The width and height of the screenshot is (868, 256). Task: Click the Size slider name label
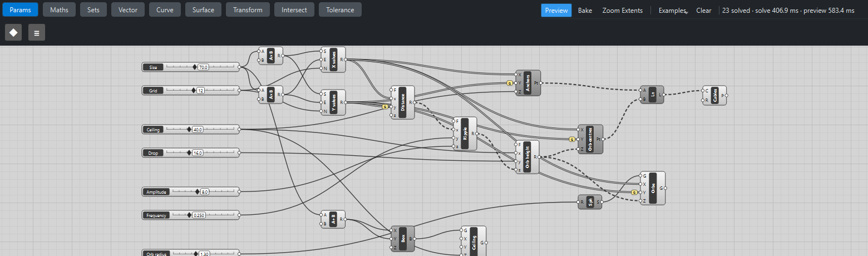(153, 67)
